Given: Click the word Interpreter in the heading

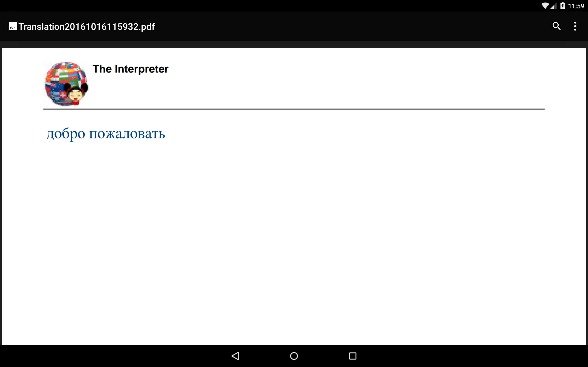Looking at the screenshot, I should 141,69.
